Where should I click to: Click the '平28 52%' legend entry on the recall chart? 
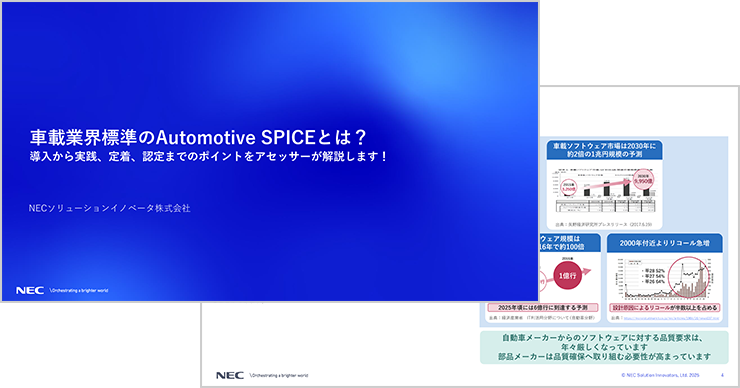pos(654,271)
